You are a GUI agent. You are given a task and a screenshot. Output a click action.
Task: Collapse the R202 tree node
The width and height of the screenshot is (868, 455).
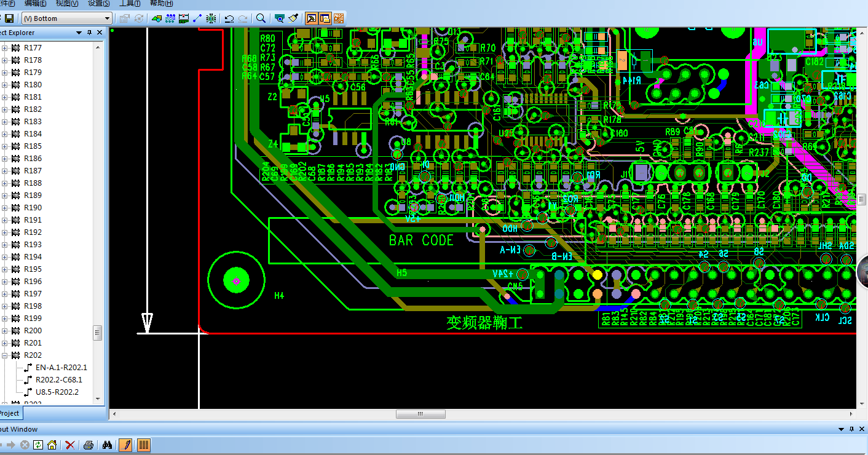tap(4, 355)
